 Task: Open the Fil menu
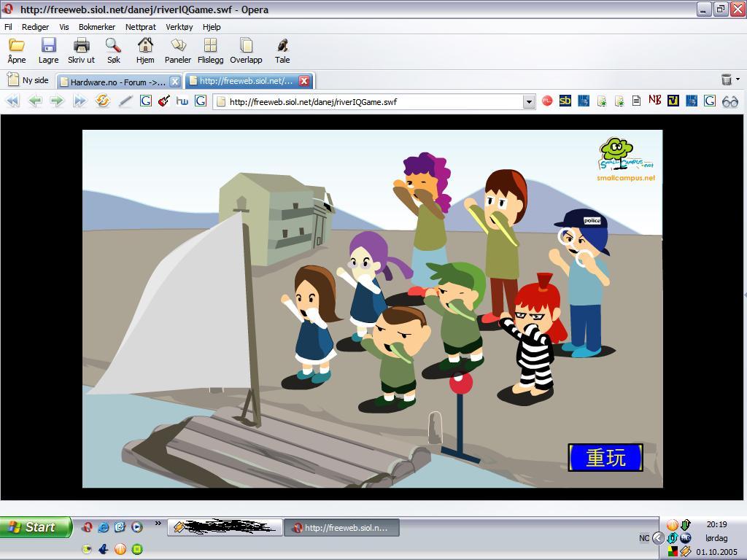[x=8, y=27]
